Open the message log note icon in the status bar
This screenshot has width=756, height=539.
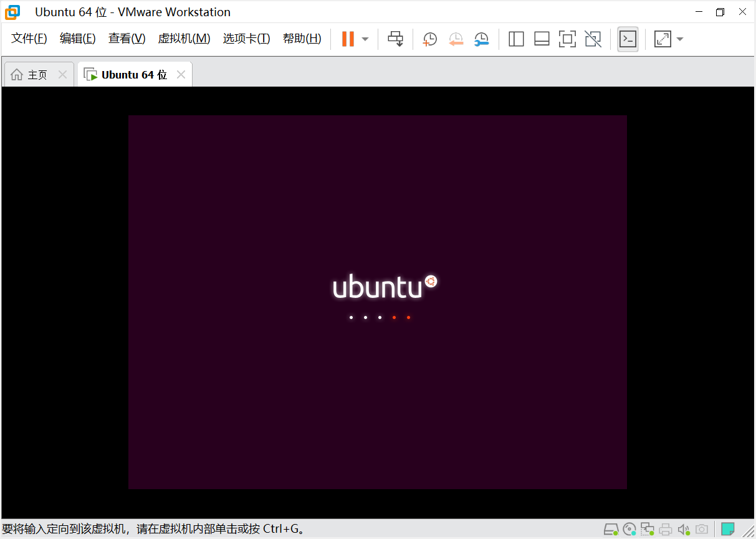click(728, 529)
